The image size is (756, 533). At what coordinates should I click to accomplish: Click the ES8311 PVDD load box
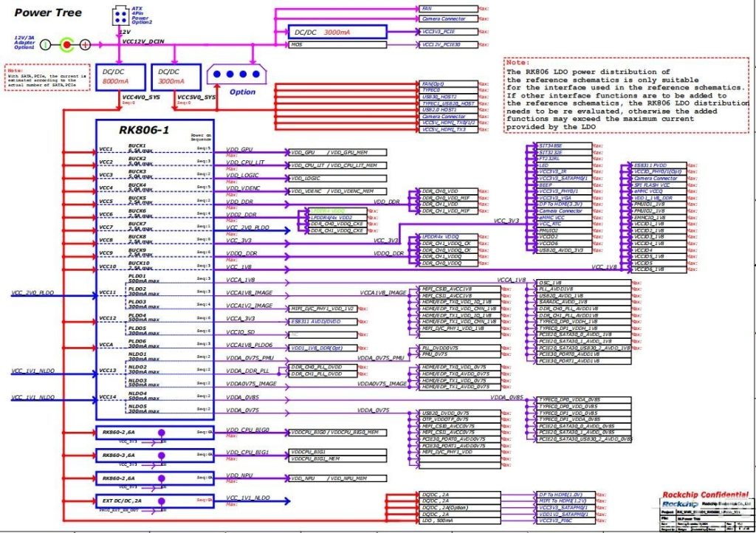click(659, 165)
